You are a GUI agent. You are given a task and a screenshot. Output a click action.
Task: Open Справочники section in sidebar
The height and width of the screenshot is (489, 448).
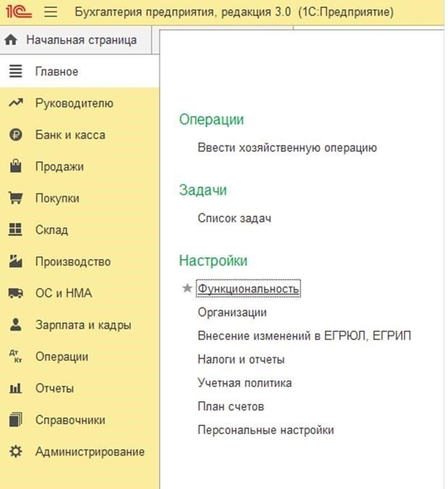point(69,420)
